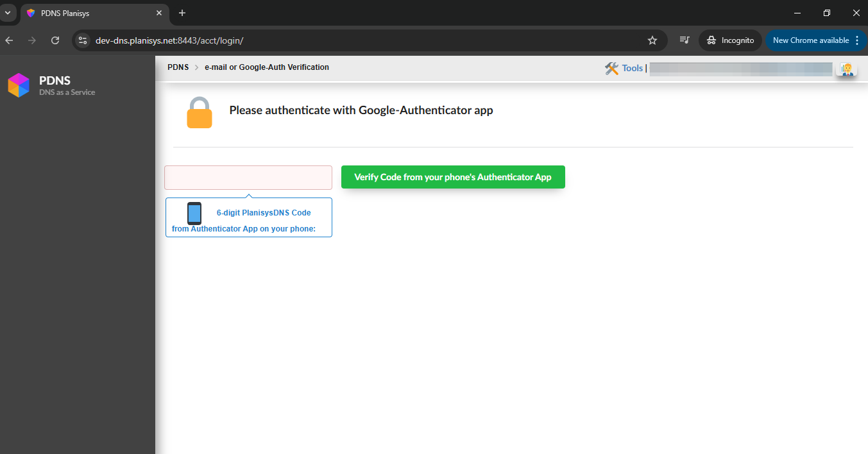This screenshot has height=454, width=868.
Task: Open the Tools link in header
Action: [x=632, y=68]
